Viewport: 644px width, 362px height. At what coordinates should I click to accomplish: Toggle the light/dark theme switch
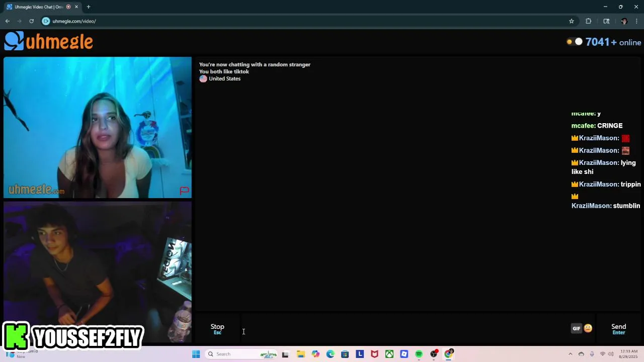click(575, 42)
